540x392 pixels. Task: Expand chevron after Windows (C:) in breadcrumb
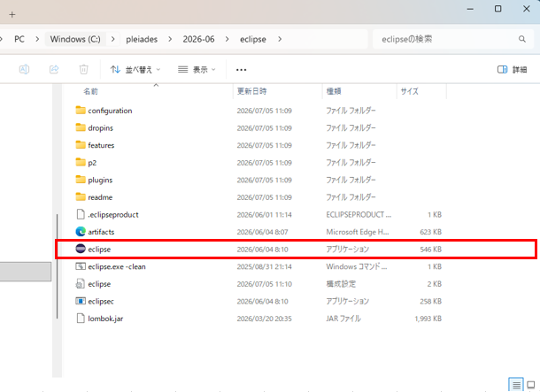point(112,39)
